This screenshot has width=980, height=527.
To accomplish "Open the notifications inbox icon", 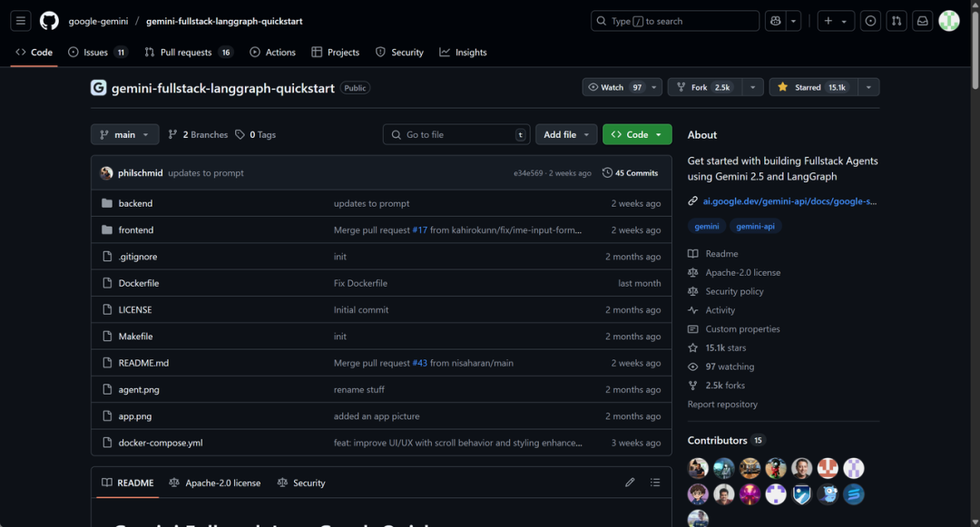I will (923, 21).
